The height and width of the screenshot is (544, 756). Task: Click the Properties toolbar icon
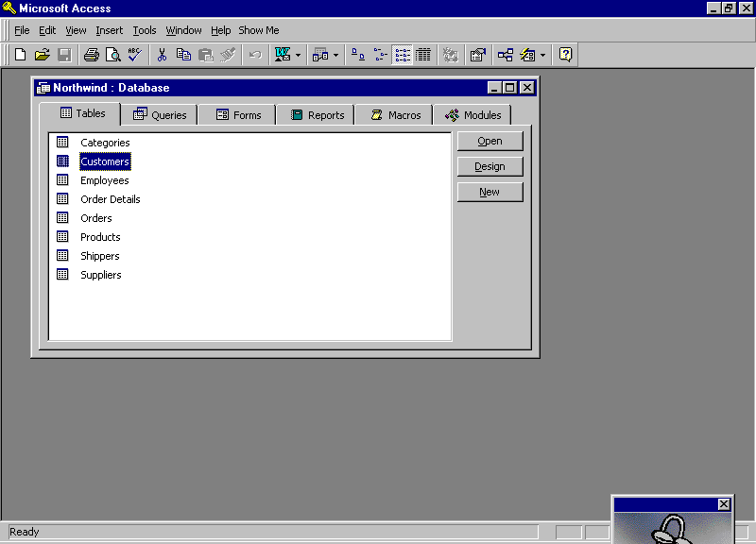477,55
